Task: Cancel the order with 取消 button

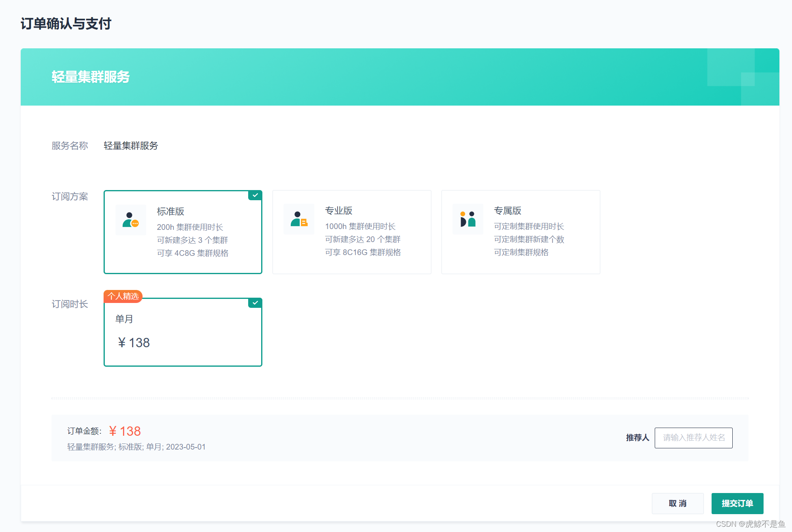Action: (x=677, y=504)
